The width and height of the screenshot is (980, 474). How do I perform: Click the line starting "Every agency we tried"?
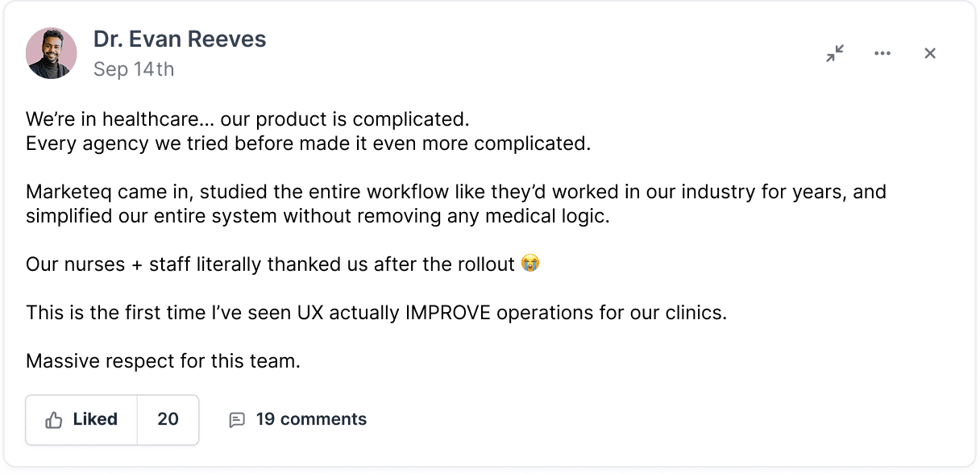308,143
